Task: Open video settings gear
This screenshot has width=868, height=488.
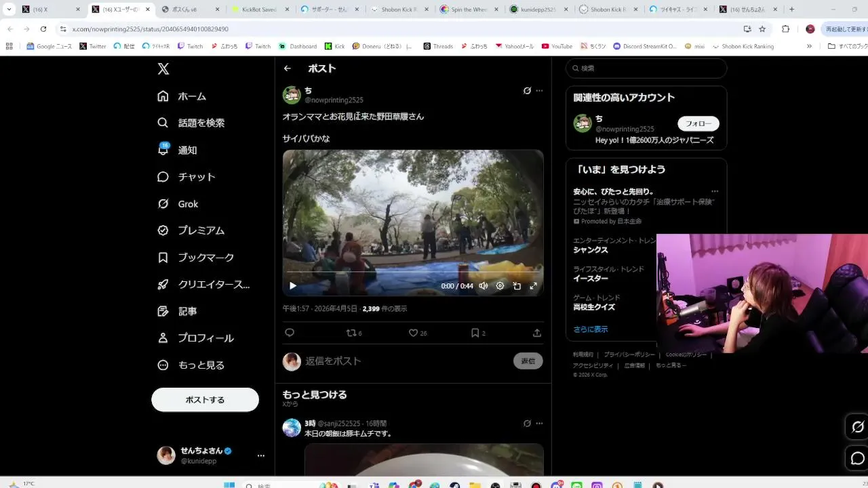Action: tap(500, 286)
